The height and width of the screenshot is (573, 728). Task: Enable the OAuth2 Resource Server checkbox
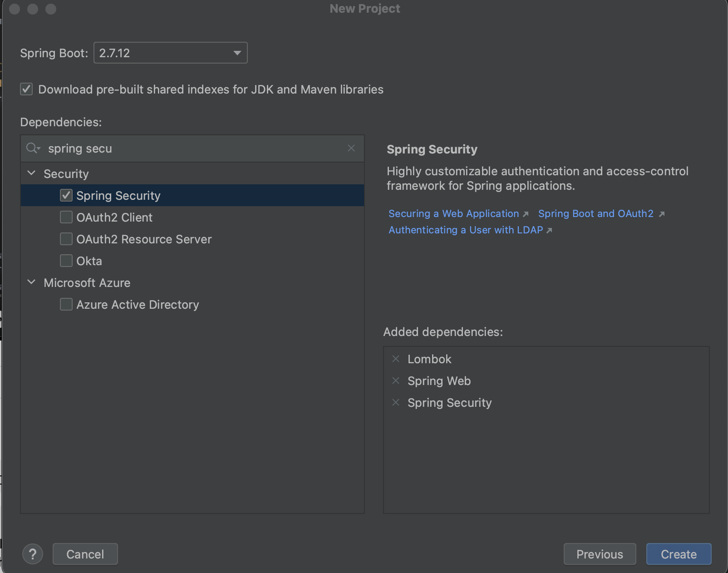66,239
